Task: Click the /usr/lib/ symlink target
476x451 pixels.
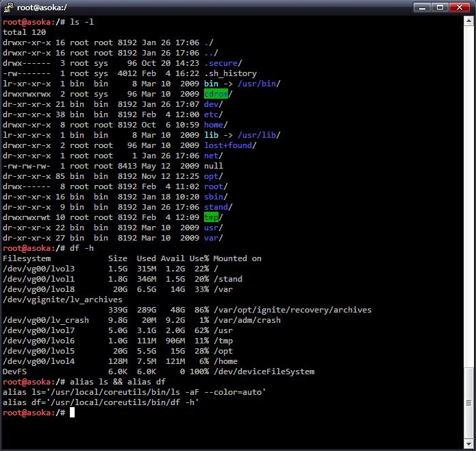Action: [x=259, y=135]
